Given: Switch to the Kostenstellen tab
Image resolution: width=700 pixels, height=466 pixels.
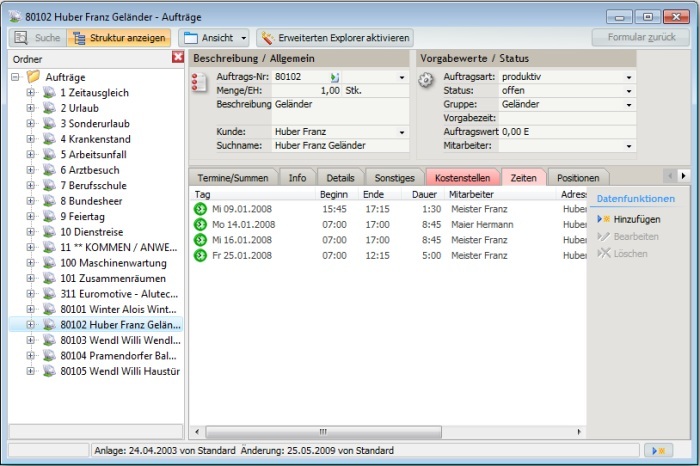Looking at the screenshot, I should coord(462,178).
